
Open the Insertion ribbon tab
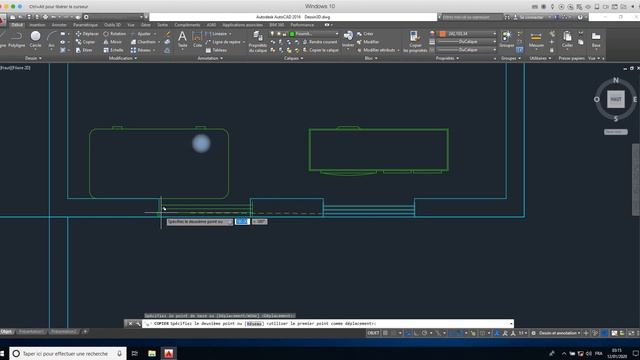37,25
